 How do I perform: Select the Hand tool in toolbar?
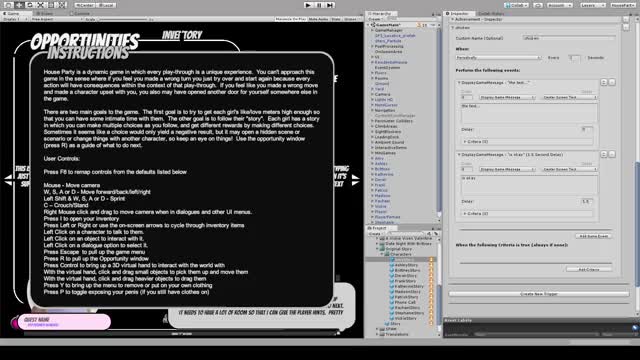click(8, 5)
